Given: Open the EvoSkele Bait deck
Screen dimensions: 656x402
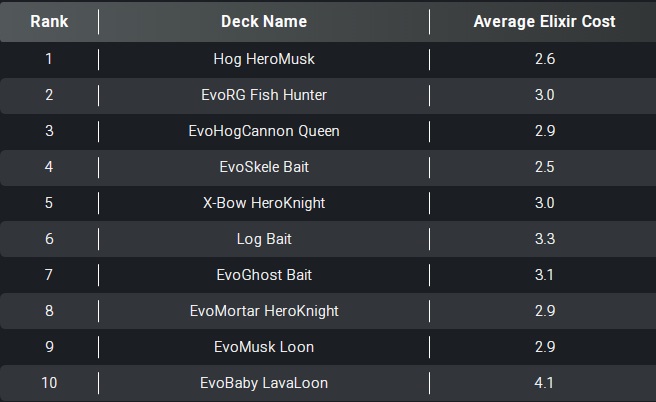Looking at the screenshot, I should [x=264, y=167].
